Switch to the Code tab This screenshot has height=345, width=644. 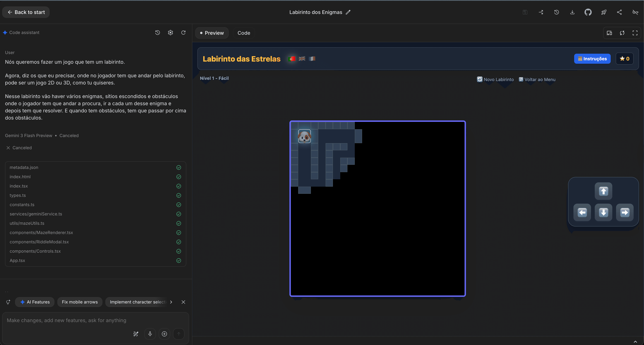244,33
